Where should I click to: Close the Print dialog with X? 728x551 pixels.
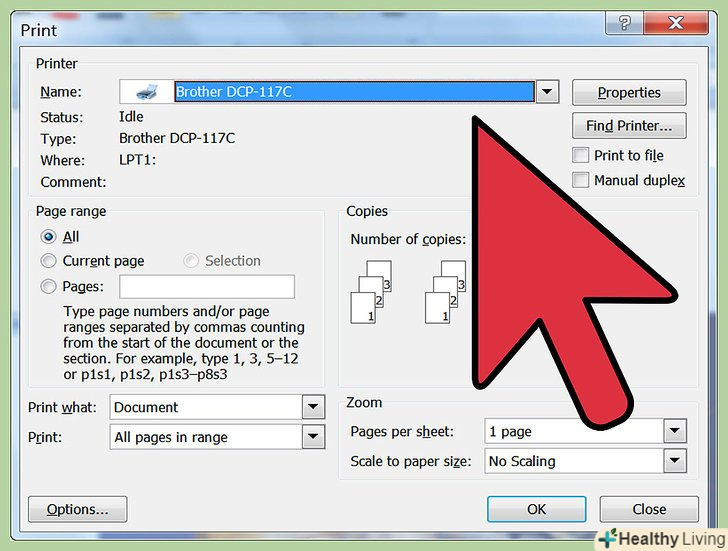tap(676, 22)
